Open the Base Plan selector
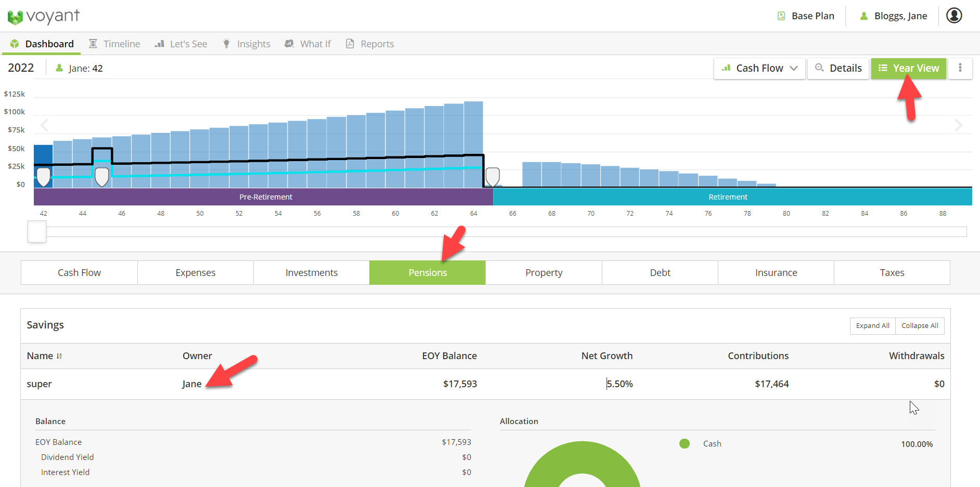The height and width of the screenshot is (487, 980). click(x=806, y=16)
